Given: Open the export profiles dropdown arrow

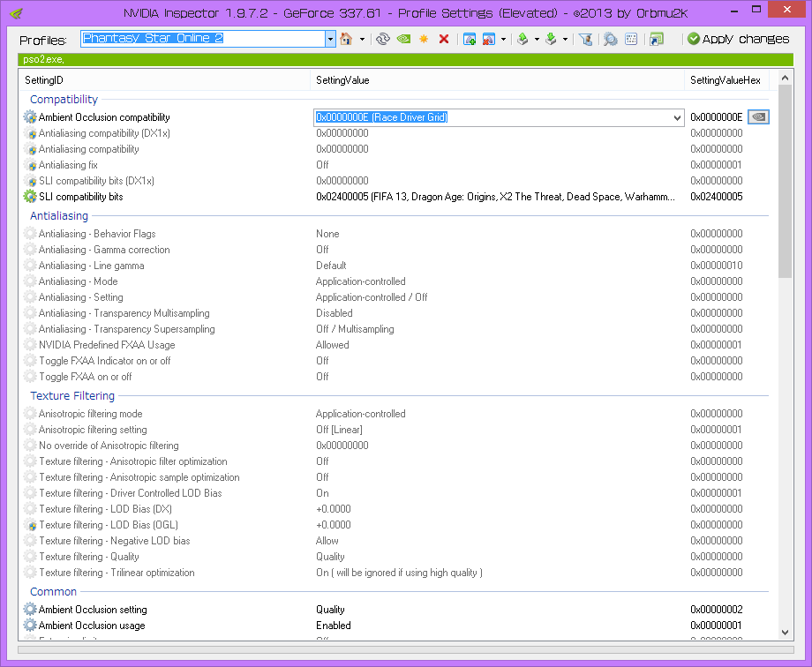Looking at the screenshot, I should [537, 39].
